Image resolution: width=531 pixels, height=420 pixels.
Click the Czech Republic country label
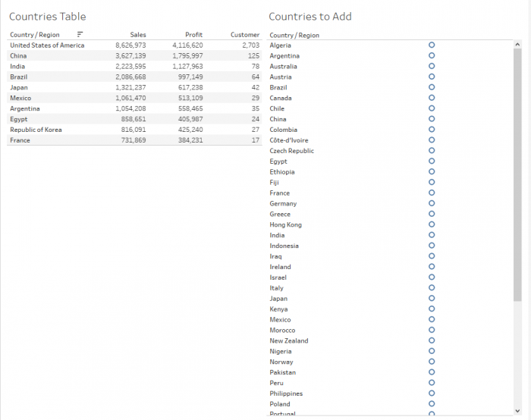point(291,151)
